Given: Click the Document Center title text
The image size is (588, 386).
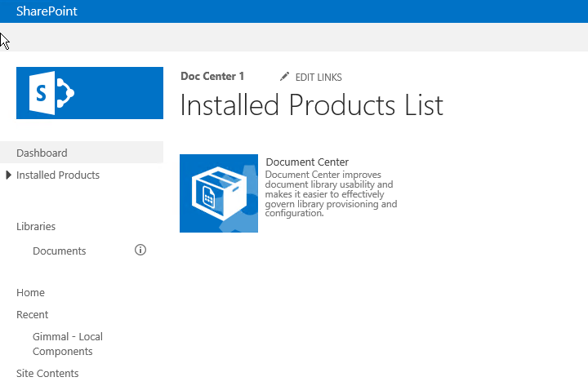Looking at the screenshot, I should coord(307,162).
